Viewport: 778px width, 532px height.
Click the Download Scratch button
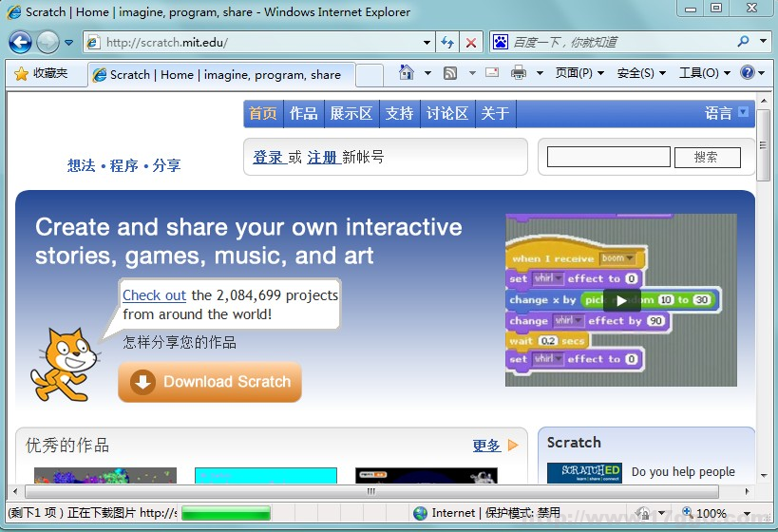click(210, 382)
